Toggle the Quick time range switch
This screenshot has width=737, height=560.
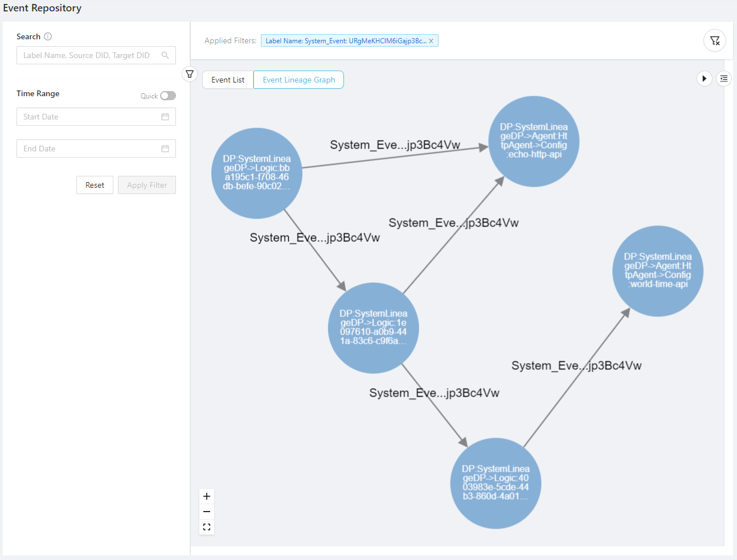pos(168,96)
